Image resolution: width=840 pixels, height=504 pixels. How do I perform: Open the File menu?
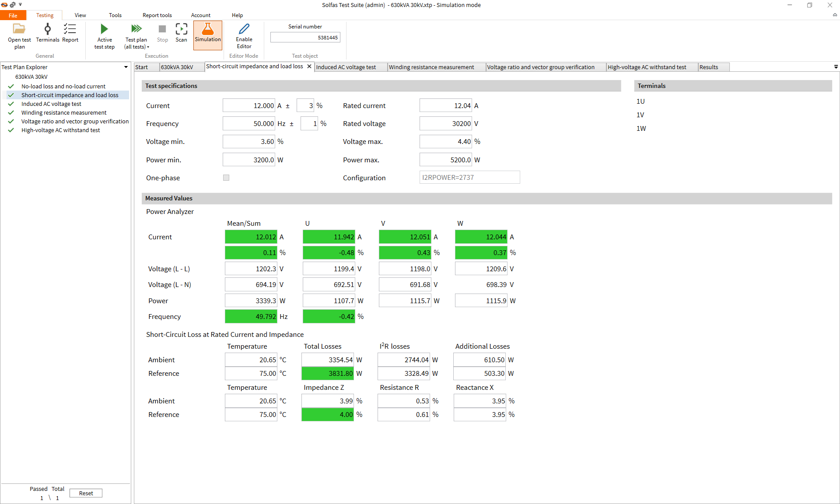[13, 15]
